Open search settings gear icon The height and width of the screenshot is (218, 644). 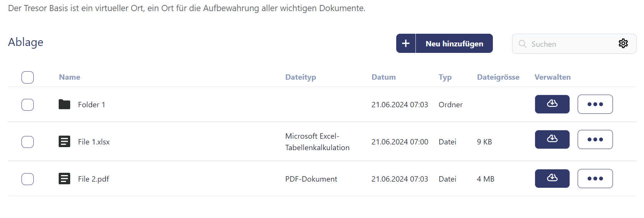(623, 44)
